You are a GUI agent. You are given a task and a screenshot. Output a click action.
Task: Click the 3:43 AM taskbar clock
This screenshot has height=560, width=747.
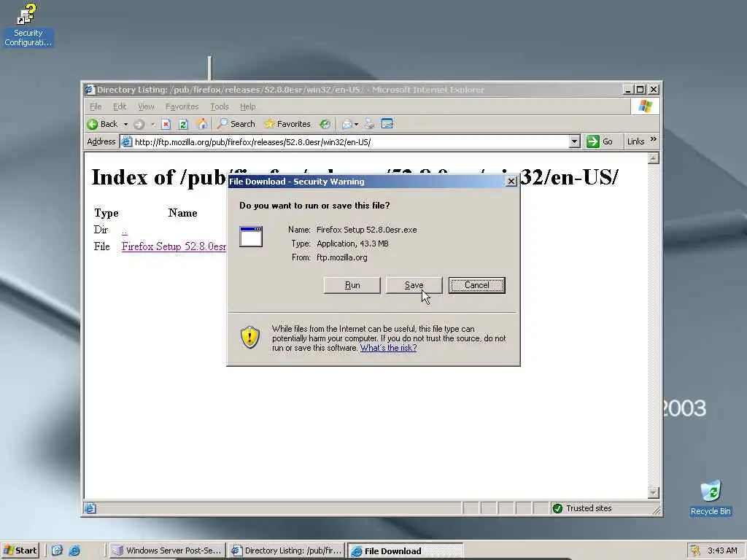click(722, 551)
